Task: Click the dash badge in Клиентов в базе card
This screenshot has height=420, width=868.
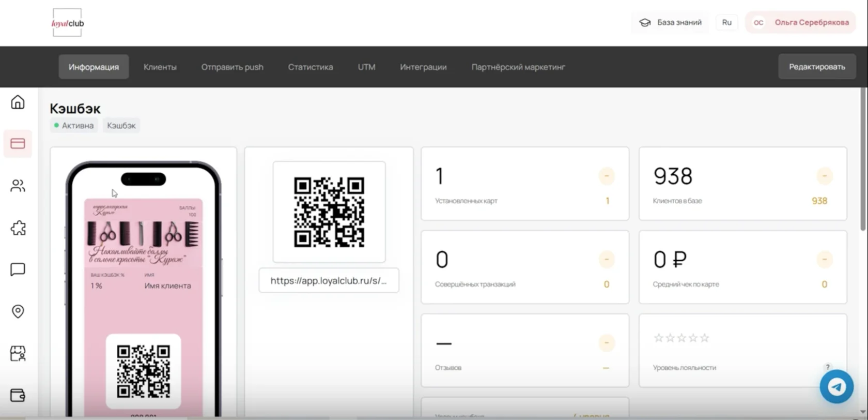Action: pos(825,176)
